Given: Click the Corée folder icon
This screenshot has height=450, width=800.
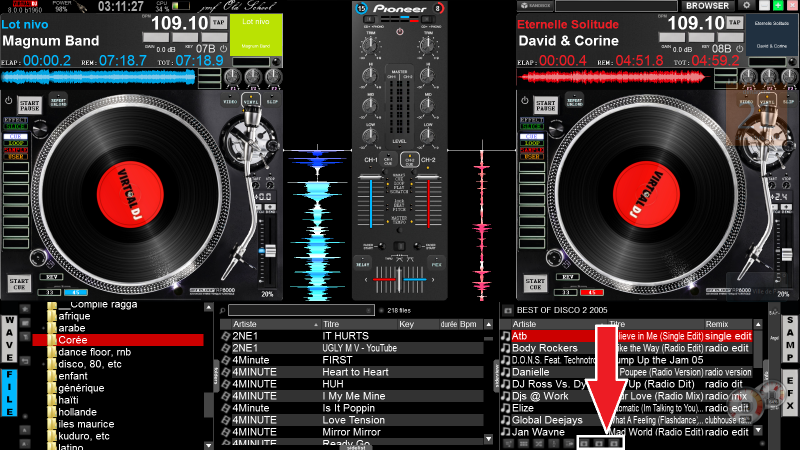Looking at the screenshot, I should tap(52, 340).
